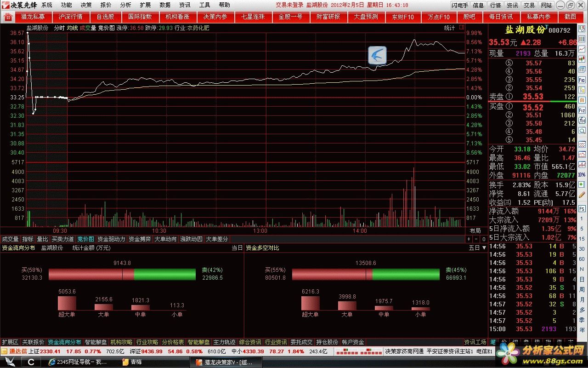Click the 七星连珠 toolbar button

point(253,17)
